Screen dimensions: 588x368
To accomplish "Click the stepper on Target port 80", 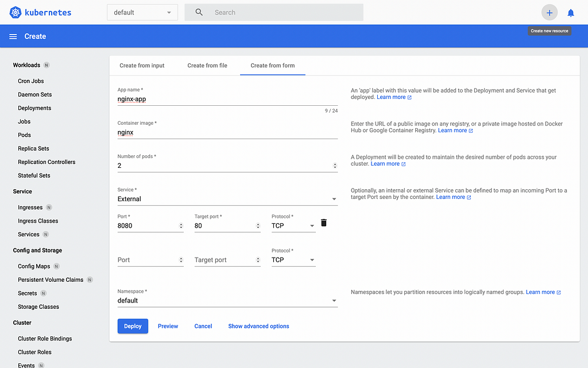I will click(258, 225).
